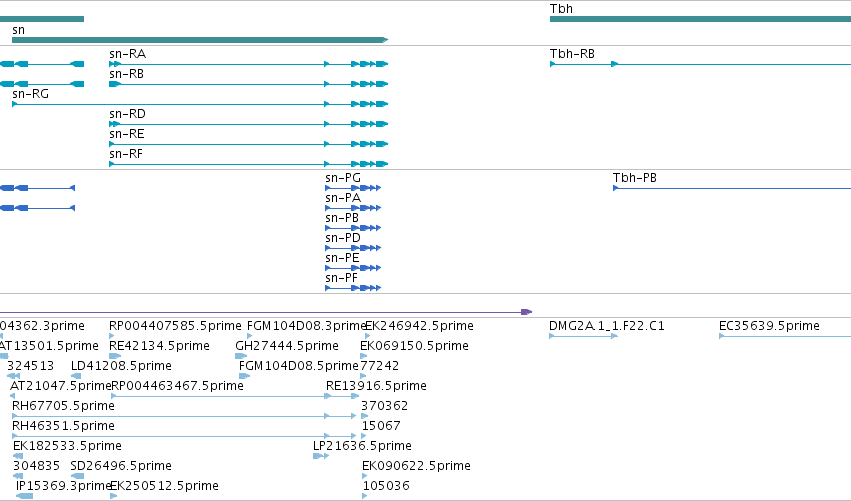Select the sn-PF protein feature
This screenshot has width=851, height=501.
tap(353, 288)
